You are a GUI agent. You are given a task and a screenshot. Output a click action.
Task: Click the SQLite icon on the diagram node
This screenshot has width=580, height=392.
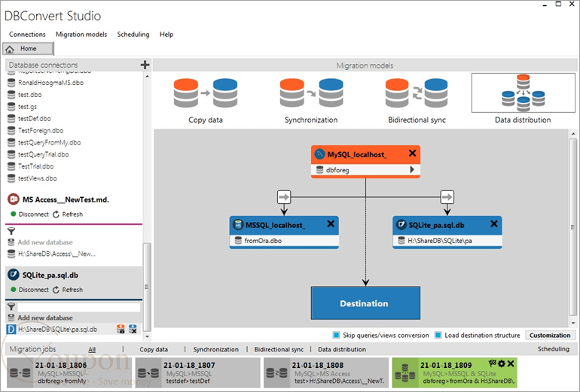(x=401, y=225)
